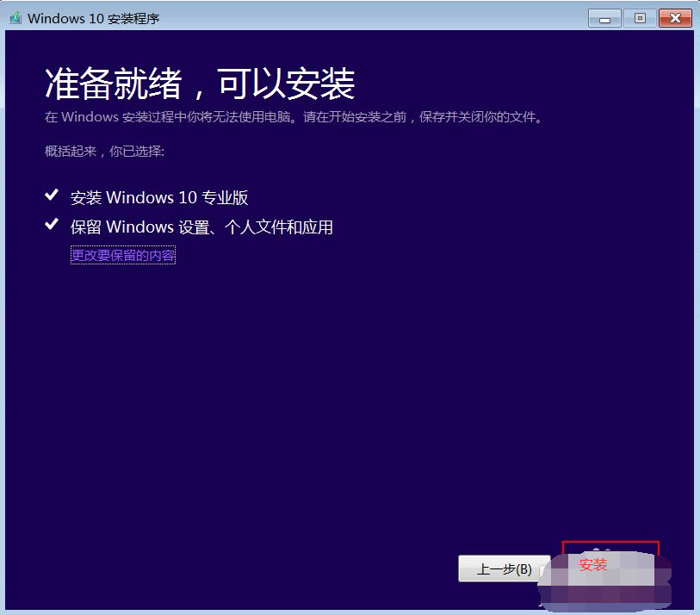Click the heading 准备就绪，可以安装

coord(200,84)
